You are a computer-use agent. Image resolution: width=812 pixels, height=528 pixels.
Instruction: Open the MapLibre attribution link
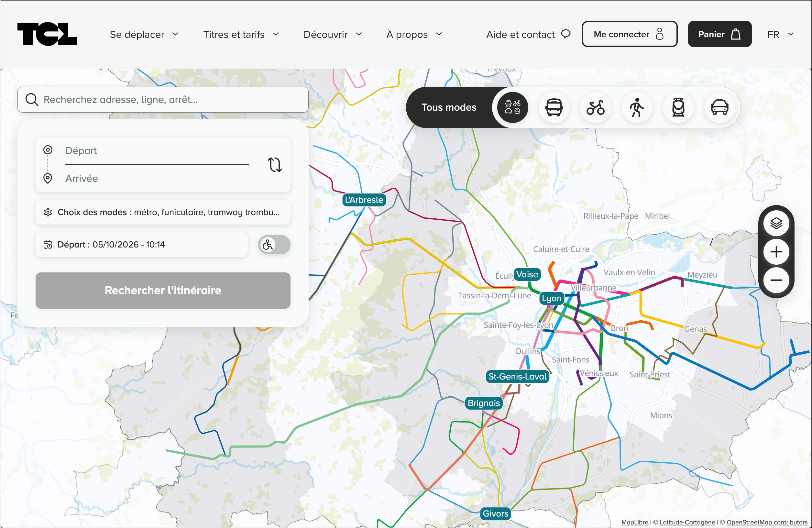click(635, 522)
